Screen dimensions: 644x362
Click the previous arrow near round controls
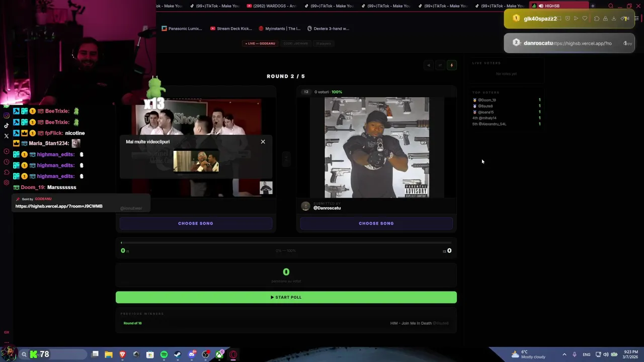(429, 65)
